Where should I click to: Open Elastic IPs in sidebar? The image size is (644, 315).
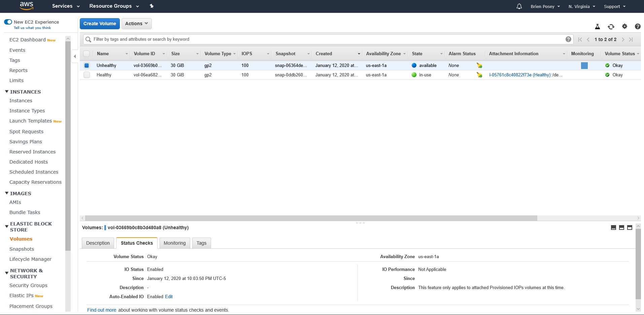[22, 295]
